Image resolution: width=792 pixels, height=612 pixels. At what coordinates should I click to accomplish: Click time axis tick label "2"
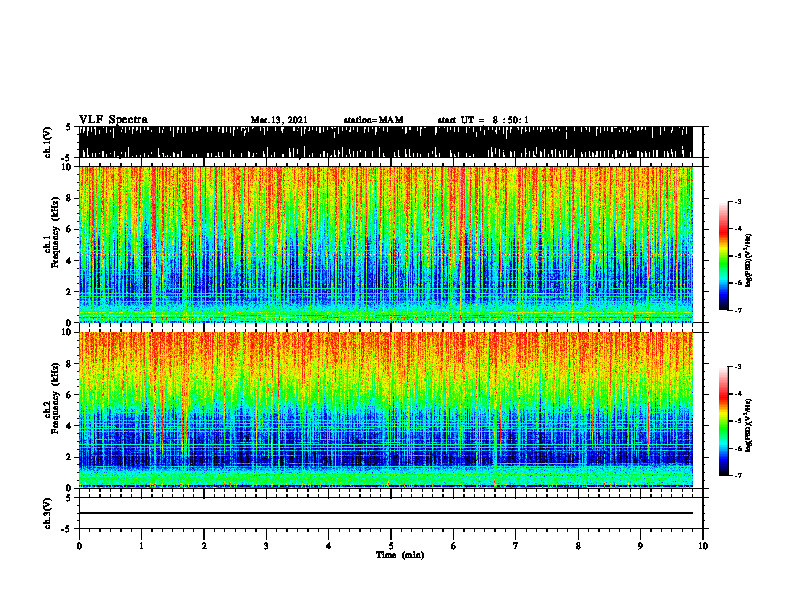[204, 546]
